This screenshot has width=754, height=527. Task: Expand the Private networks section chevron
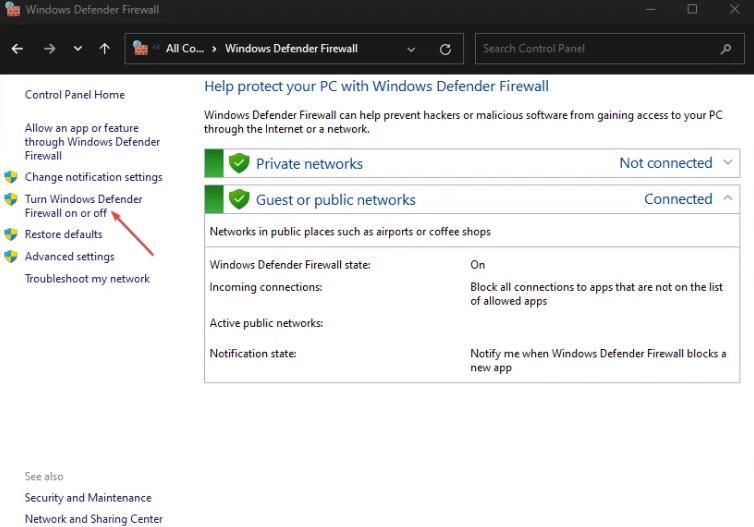point(728,163)
